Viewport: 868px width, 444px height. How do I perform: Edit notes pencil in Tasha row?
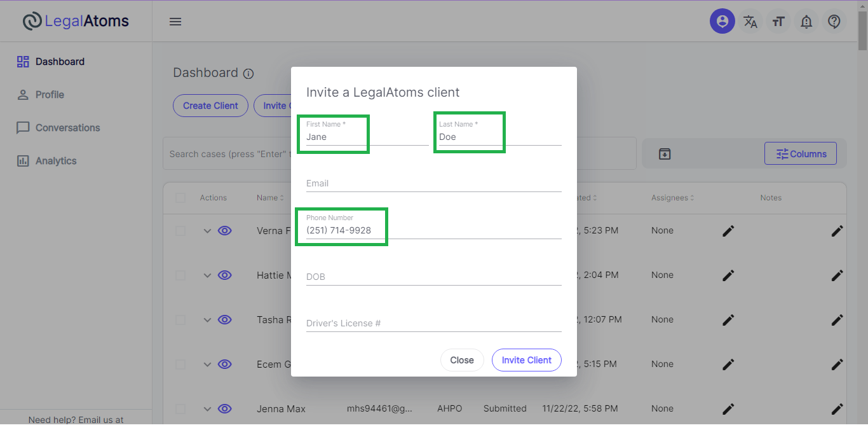coord(837,320)
